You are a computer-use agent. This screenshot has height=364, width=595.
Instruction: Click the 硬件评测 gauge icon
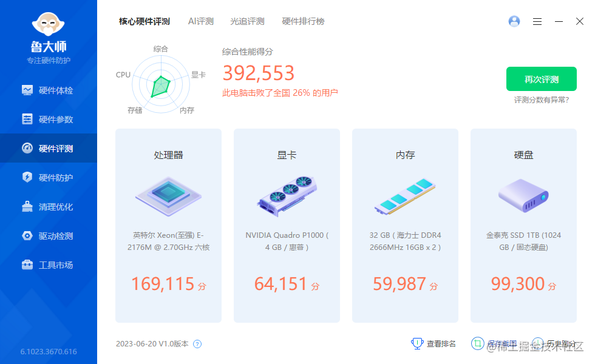[x=27, y=148]
